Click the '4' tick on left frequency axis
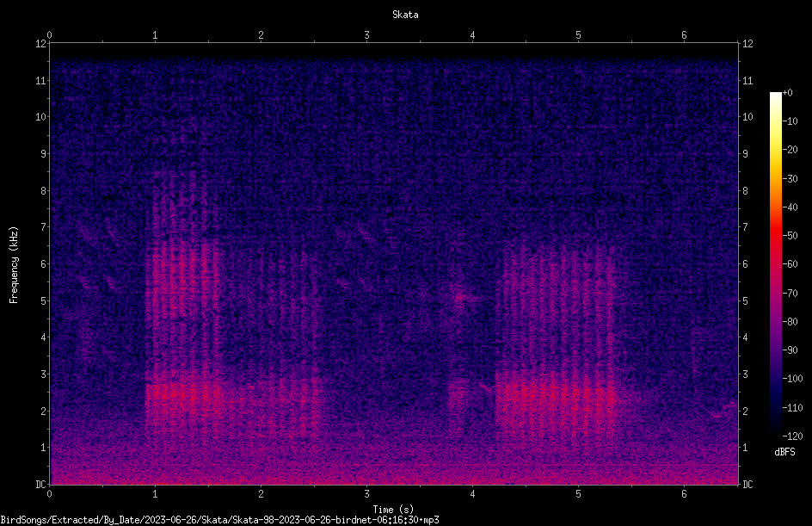Image resolution: width=812 pixels, height=526 pixels. pyautogui.click(x=44, y=337)
